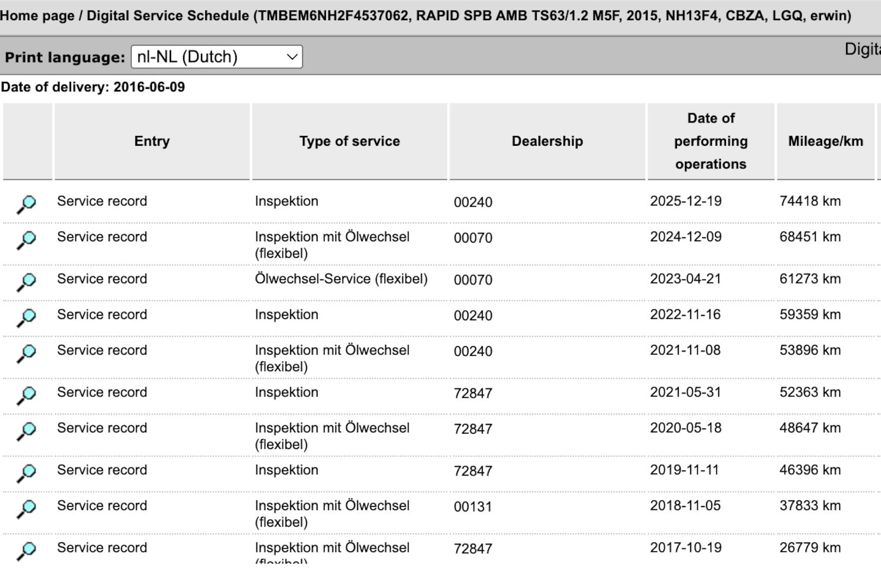The image size is (881, 588).
Task: Select the Dealership column header
Action: point(547,141)
